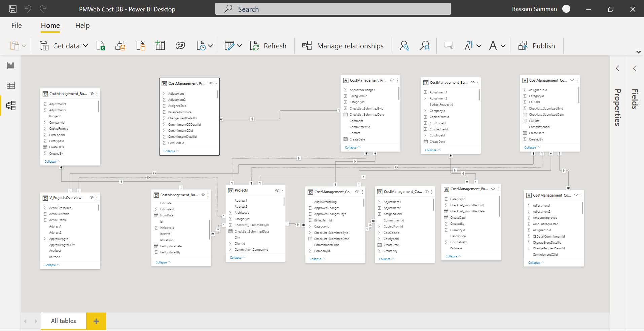Click the View as roles icon
The width and height of the screenshot is (644, 331).
click(425, 46)
